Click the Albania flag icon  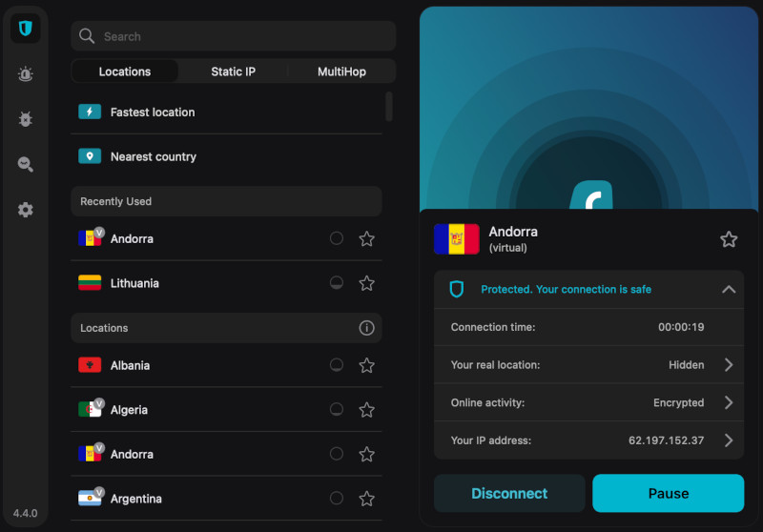tap(90, 365)
